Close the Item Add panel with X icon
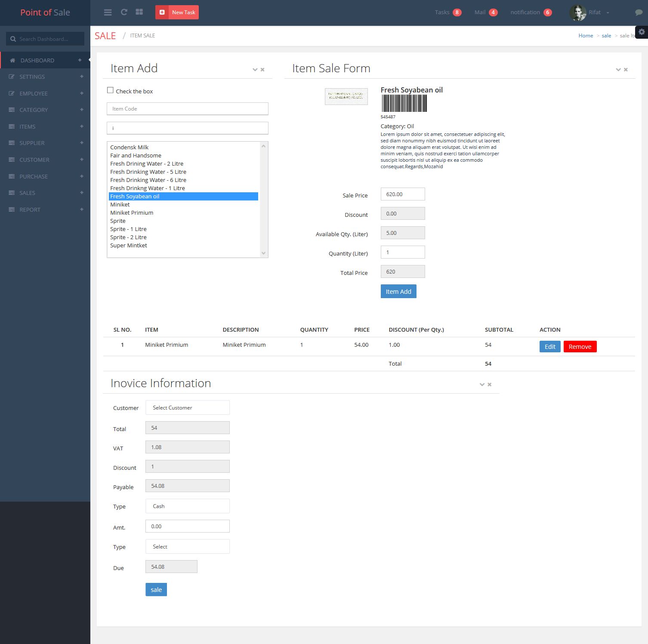 click(x=262, y=70)
